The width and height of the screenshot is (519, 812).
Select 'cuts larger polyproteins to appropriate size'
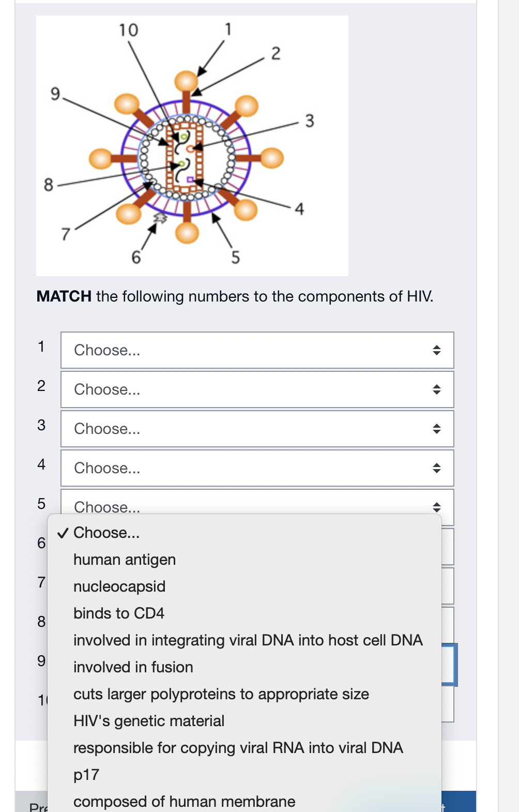pos(221,694)
